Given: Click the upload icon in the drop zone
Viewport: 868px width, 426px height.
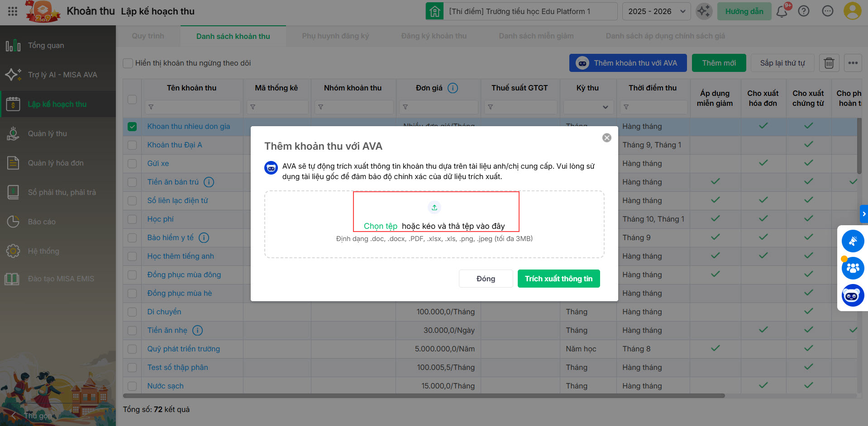Looking at the screenshot, I should 434,208.
